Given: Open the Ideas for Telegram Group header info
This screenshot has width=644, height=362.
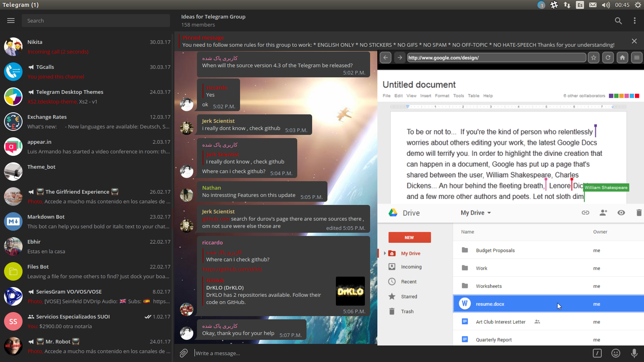Looking at the screenshot, I should coord(213,21).
